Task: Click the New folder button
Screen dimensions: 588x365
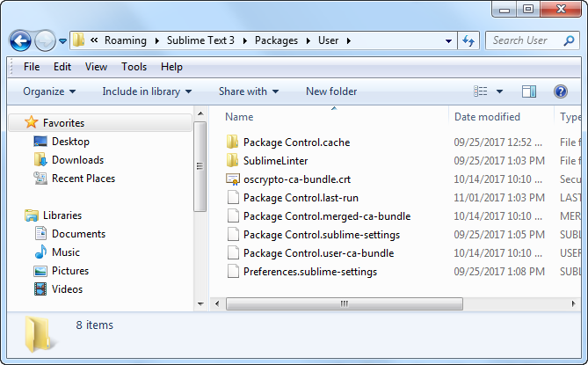Action: (x=331, y=91)
